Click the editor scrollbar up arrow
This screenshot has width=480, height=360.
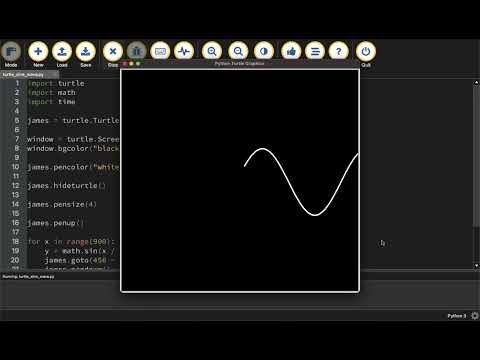[x=476, y=82]
